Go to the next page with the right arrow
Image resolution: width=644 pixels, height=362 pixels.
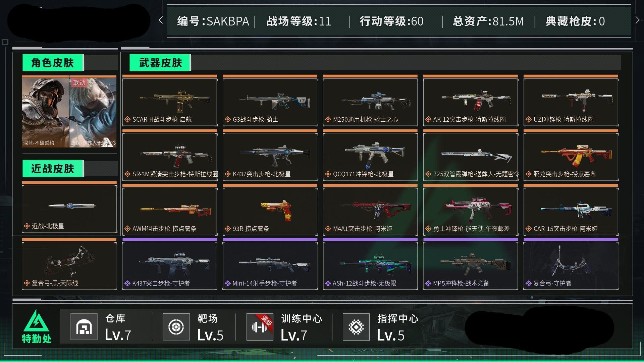(x=638, y=20)
